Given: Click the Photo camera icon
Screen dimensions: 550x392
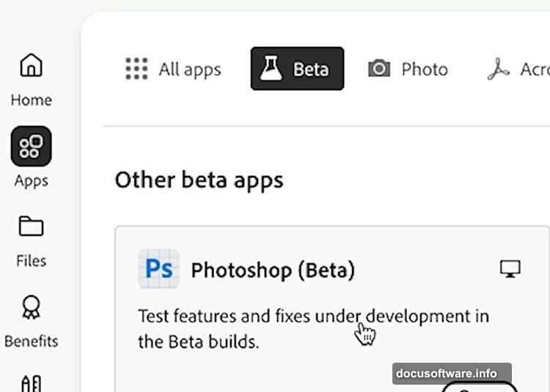Looking at the screenshot, I should [x=379, y=69].
